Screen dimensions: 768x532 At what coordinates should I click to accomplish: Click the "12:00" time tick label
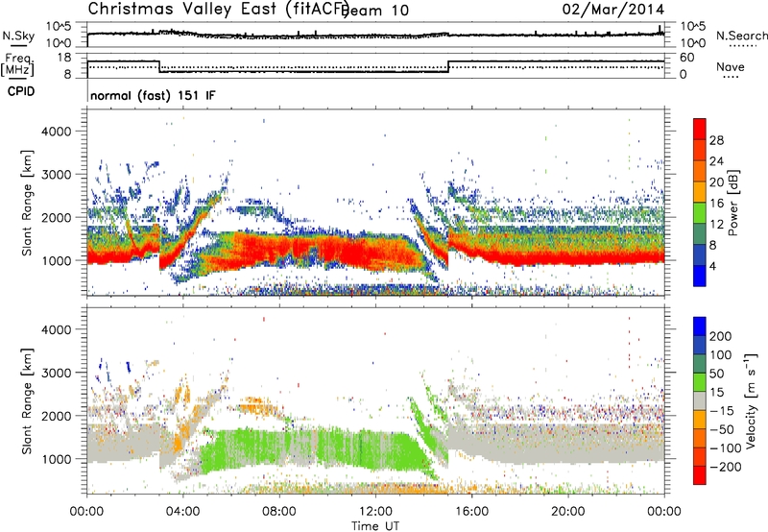click(x=375, y=512)
